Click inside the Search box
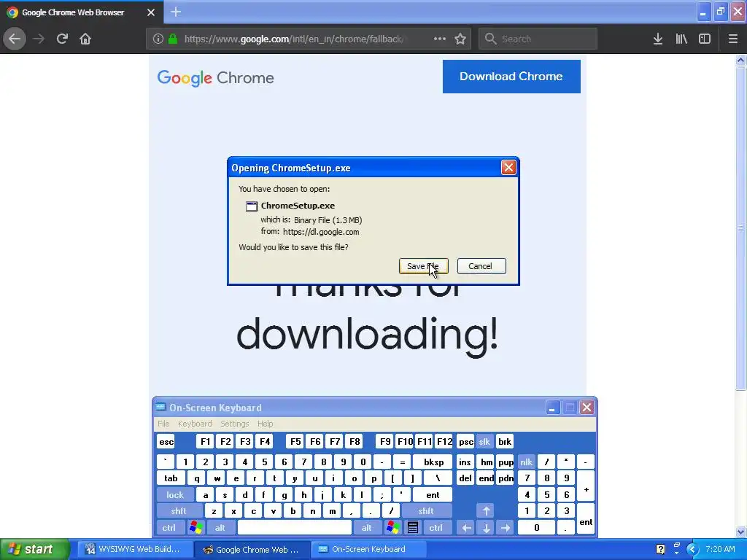Screen dimensions: 747x560 [x=538, y=39]
